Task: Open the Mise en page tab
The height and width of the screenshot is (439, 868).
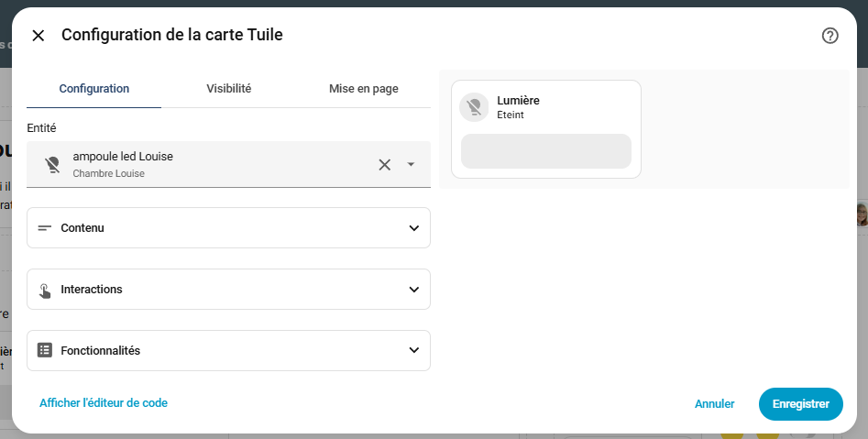Action: [x=363, y=89]
